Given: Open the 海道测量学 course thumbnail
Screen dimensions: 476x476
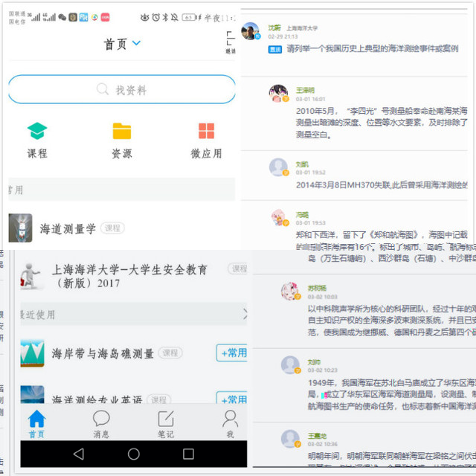Looking at the screenshot, I should [20, 228].
